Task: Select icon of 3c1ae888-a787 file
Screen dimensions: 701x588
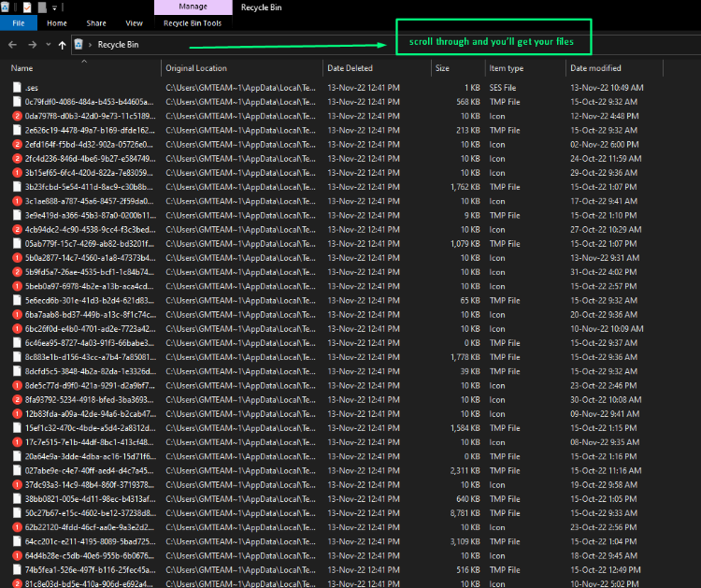Action: [x=17, y=201]
